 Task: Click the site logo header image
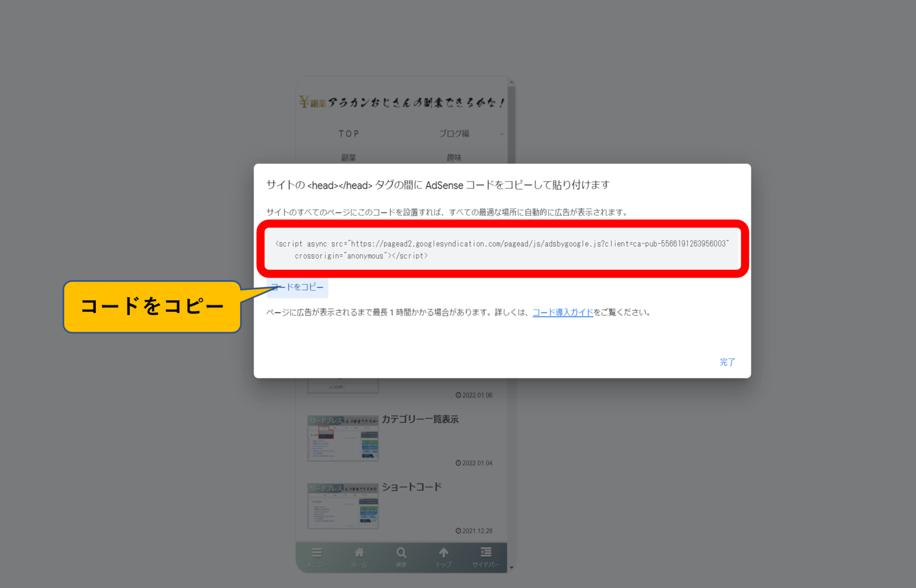402,102
